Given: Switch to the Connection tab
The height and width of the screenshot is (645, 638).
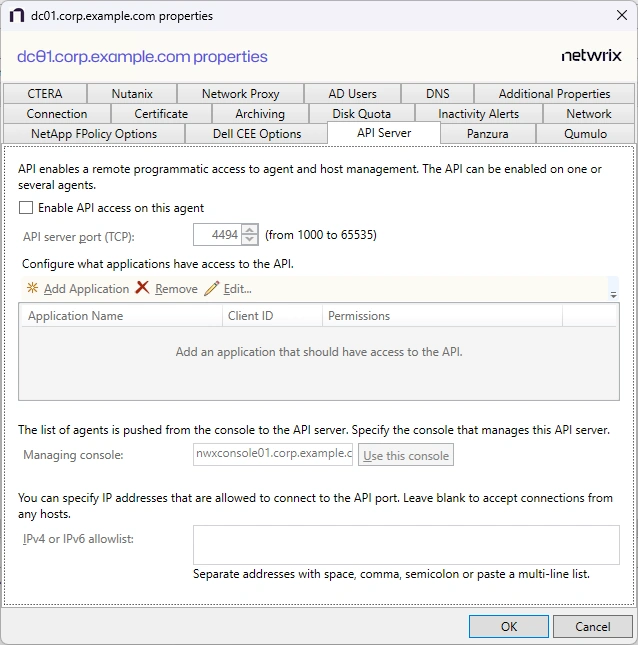Looking at the screenshot, I should tap(57, 114).
